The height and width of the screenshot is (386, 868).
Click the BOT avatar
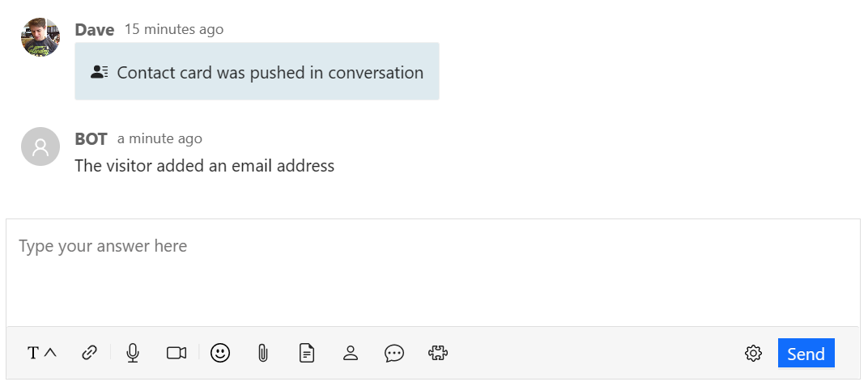[x=40, y=146]
